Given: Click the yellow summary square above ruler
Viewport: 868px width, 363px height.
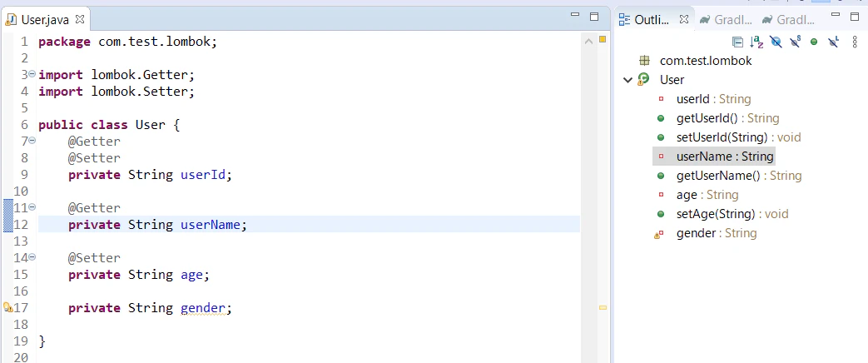Looking at the screenshot, I should pyautogui.click(x=603, y=39).
